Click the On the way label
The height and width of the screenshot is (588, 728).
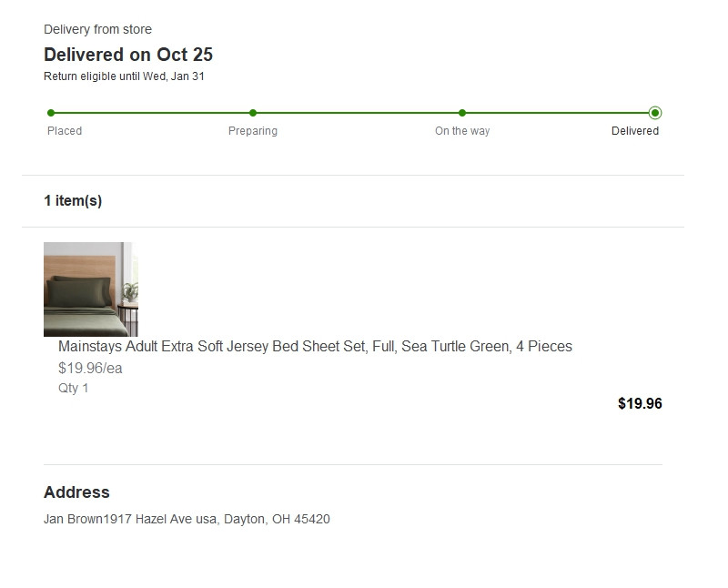462,131
